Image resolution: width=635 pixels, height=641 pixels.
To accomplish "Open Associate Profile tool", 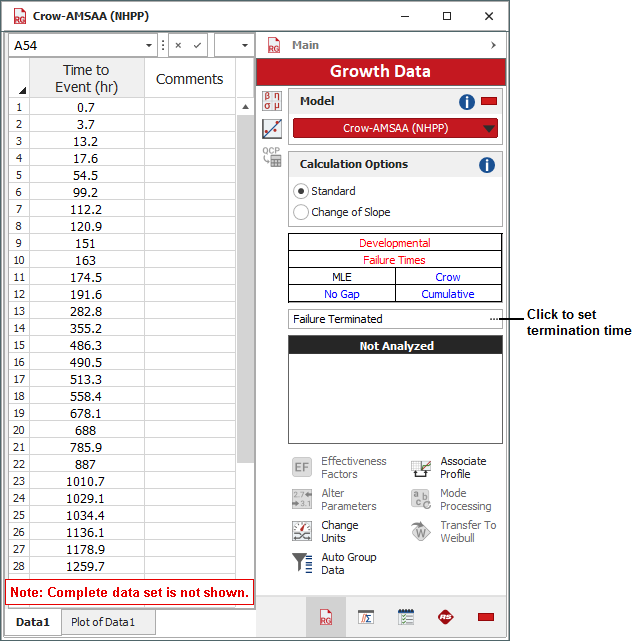I will click(421, 468).
